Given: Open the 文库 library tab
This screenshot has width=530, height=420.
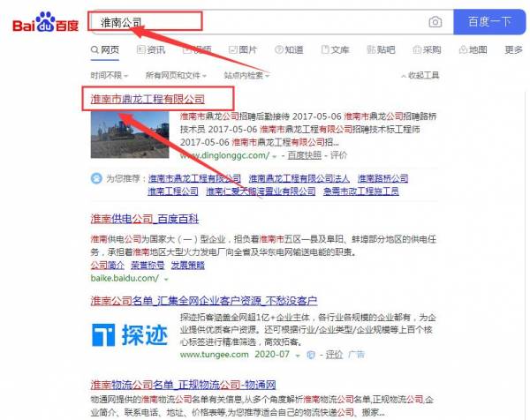Looking at the screenshot, I should (335, 50).
